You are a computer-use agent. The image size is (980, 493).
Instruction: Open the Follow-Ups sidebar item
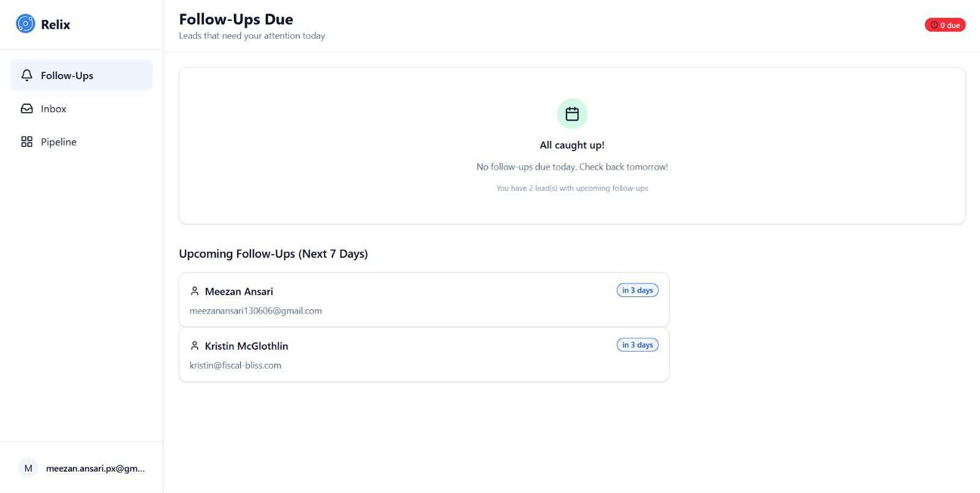pos(67,75)
